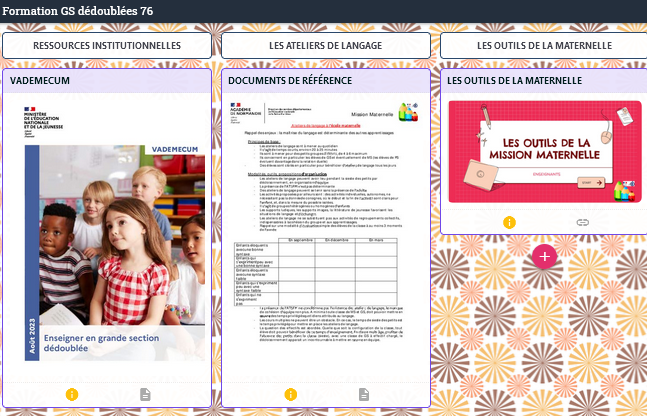Show info for the Documents de référence card

[x=291, y=395]
